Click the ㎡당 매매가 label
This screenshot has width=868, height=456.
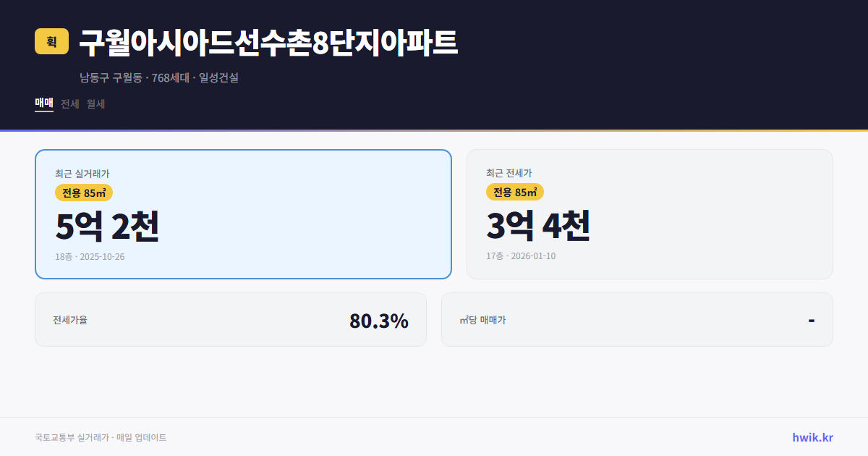click(482, 319)
